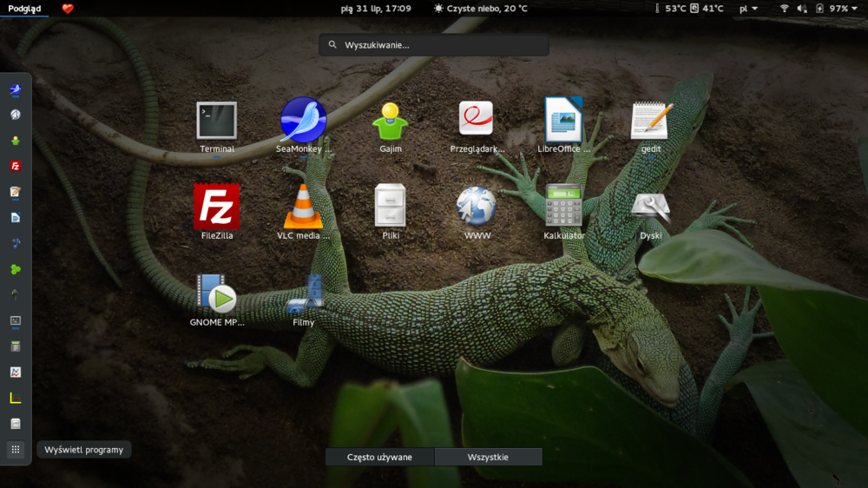Click the FileZilla icon in the dash
Screen dimensions: 868x488
(16, 166)
